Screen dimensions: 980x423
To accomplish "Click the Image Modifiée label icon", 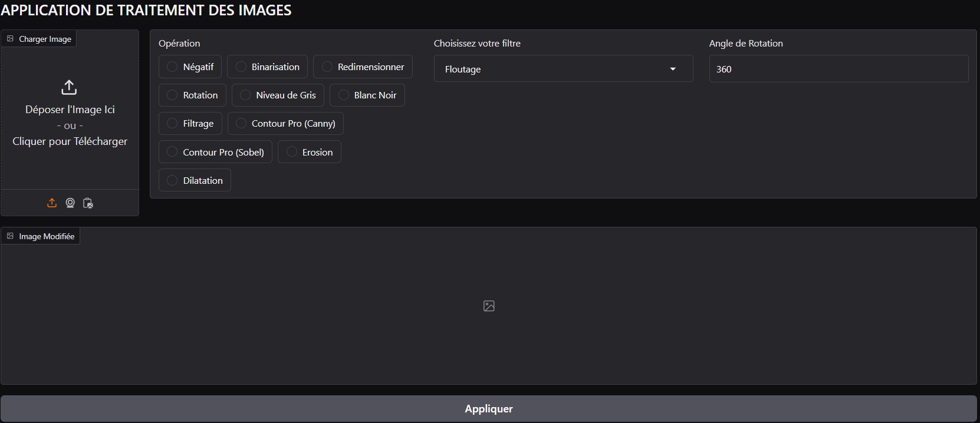I will [10, 236].
